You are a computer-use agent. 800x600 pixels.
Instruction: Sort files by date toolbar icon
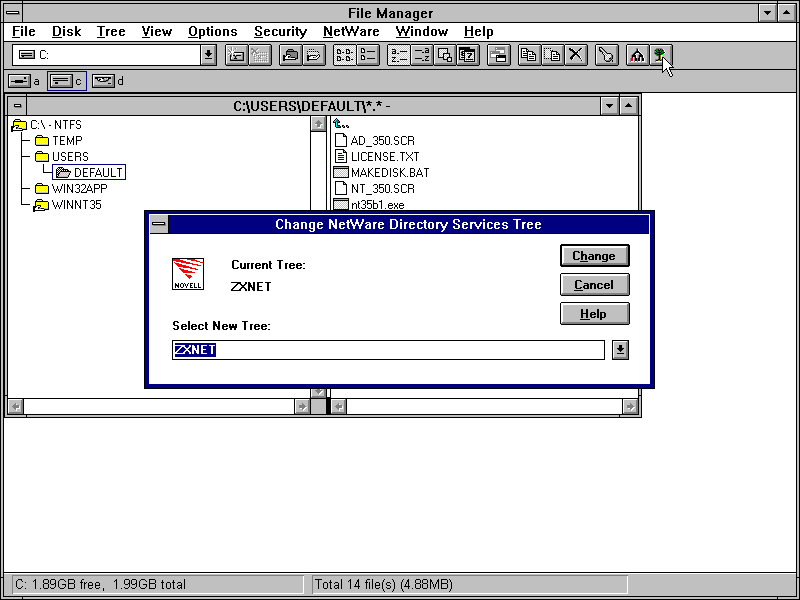click(468, 55)
